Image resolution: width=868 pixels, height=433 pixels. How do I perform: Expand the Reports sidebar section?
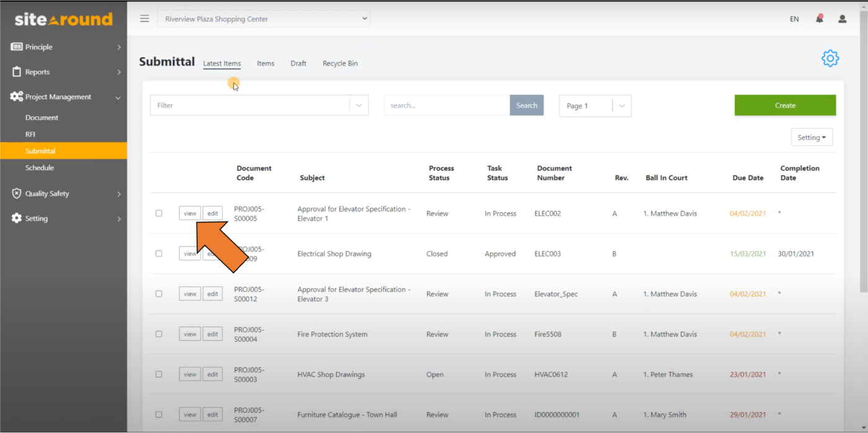pyautogui.click(x=118, y=72)
